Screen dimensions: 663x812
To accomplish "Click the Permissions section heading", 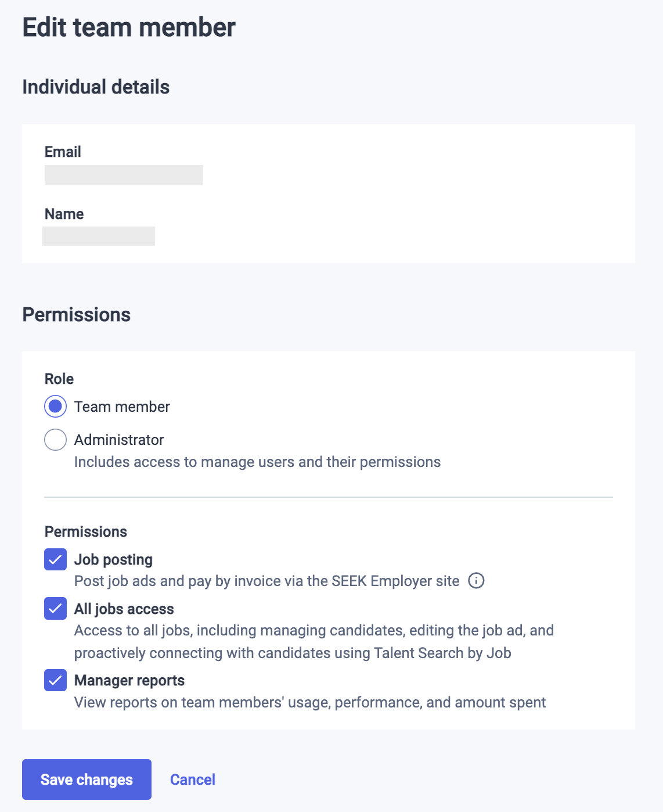I will (x=77, y=314).
